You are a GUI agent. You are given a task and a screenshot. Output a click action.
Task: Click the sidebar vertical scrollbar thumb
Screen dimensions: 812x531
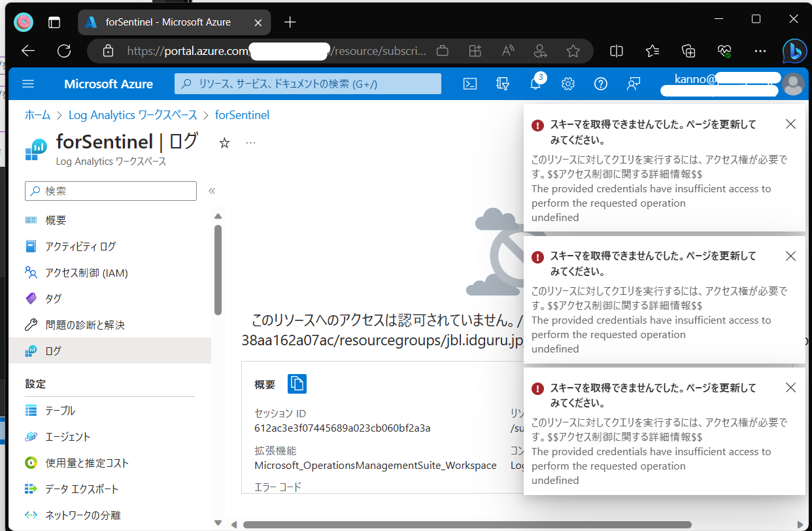pyautogui.click(x=218, y=270)
